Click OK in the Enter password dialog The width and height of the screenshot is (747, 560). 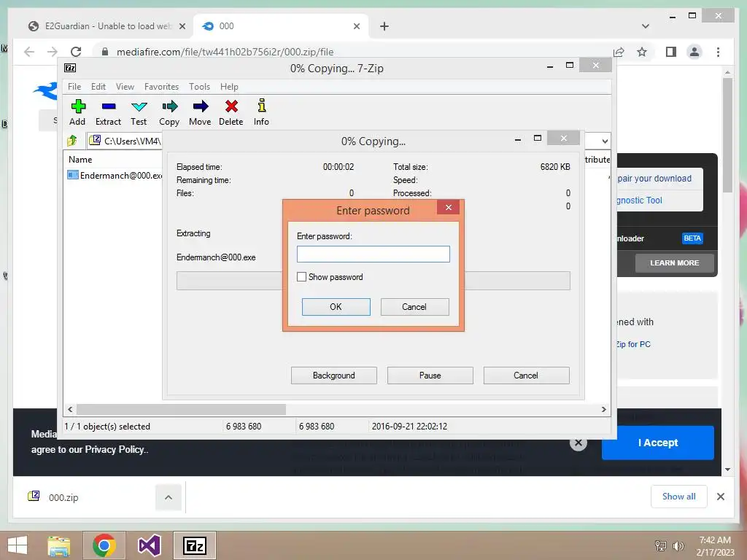coord(336,307)
